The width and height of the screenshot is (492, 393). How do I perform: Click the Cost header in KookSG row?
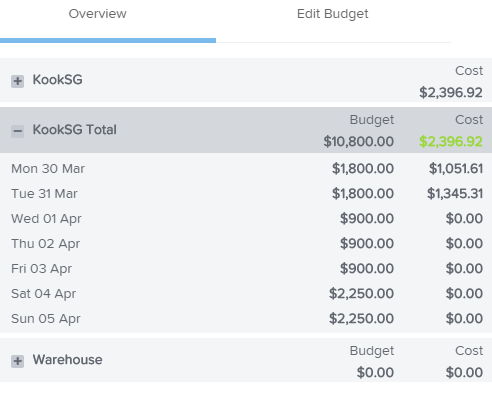pyautogui.click(x=469, y=71)
